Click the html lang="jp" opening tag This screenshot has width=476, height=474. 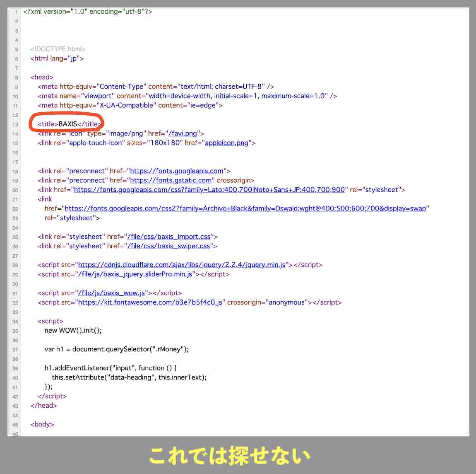click(x=57, y=58)
